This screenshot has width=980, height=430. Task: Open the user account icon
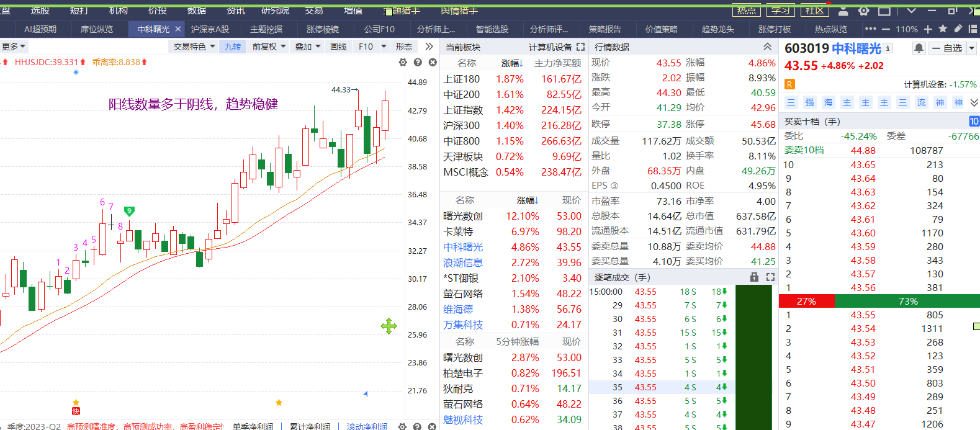pyautogui.click(x=843, y=11)
